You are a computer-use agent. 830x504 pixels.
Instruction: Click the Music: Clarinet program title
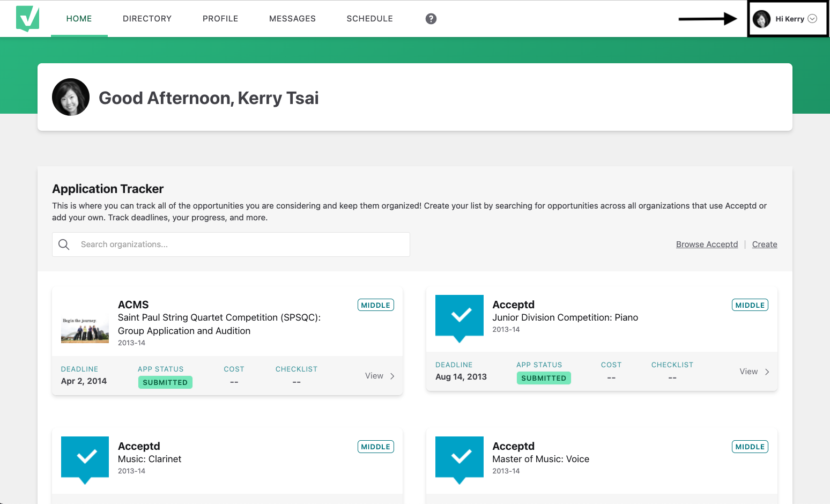[x=150, y=459]
